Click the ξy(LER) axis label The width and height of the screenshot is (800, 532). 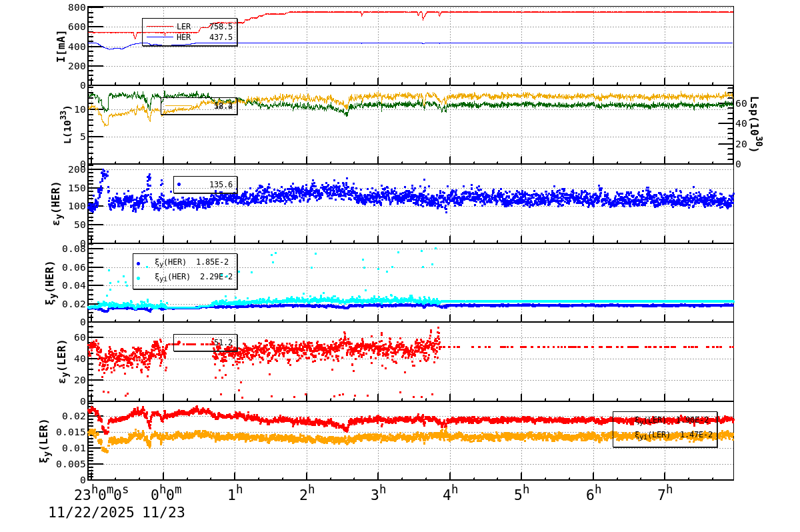[x=43, y=442]
